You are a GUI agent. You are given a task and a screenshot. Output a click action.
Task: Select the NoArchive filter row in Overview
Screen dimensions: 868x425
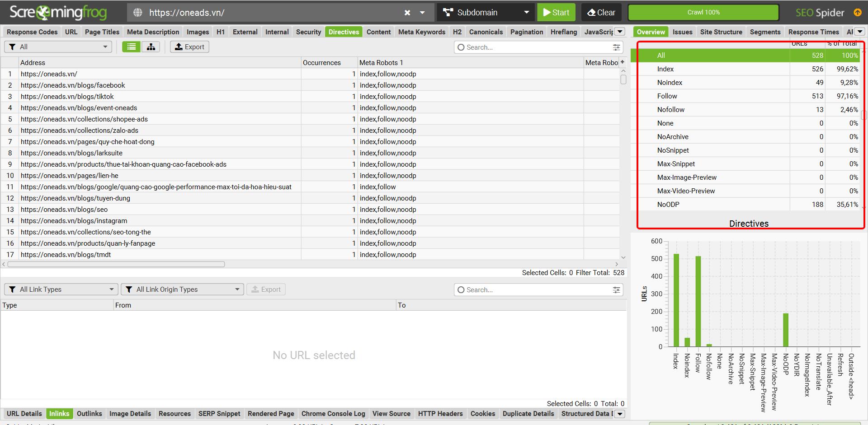pos(745,136)
